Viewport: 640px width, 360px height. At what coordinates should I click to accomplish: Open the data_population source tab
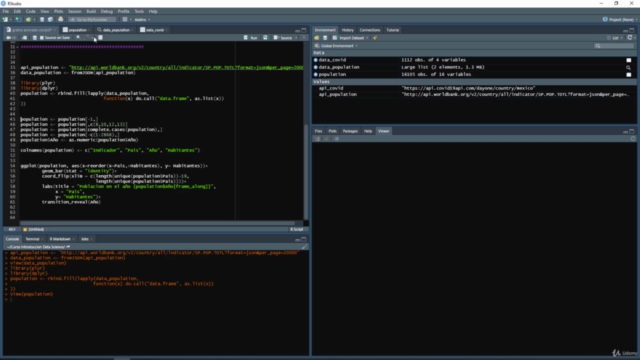(116, 30)
